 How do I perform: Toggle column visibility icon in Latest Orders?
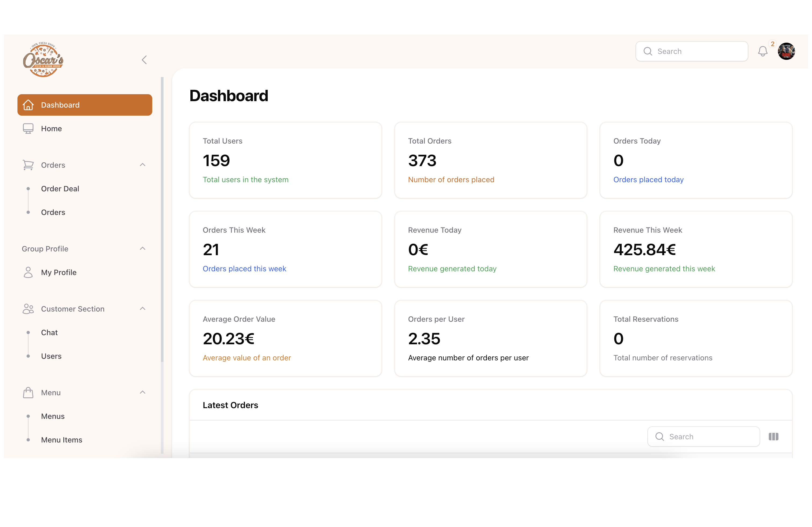773,437
